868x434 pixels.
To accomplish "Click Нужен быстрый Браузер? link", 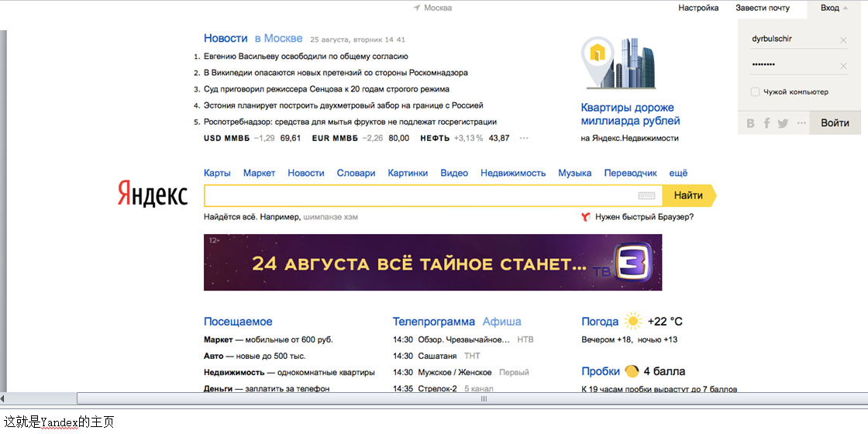I will coord(644,217).
